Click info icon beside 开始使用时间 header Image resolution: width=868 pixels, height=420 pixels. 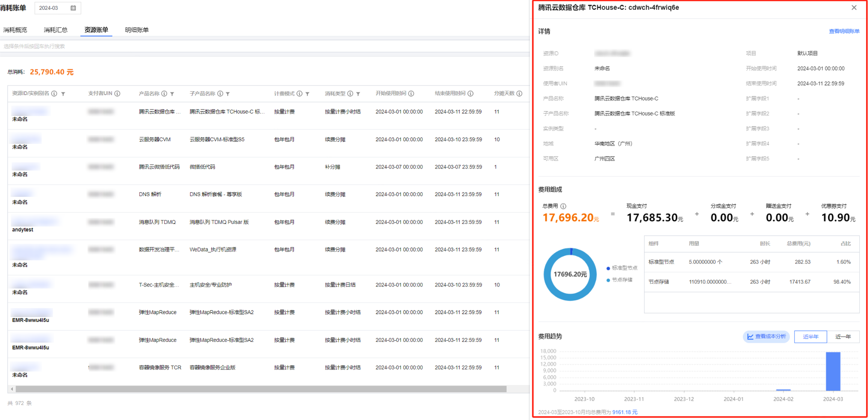pos(411,94)
